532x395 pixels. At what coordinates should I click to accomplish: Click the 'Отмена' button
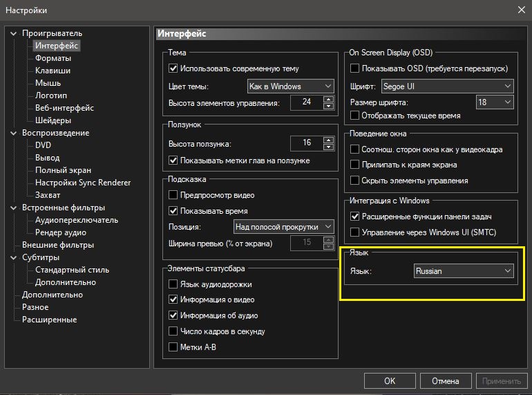tap(446, 381)
